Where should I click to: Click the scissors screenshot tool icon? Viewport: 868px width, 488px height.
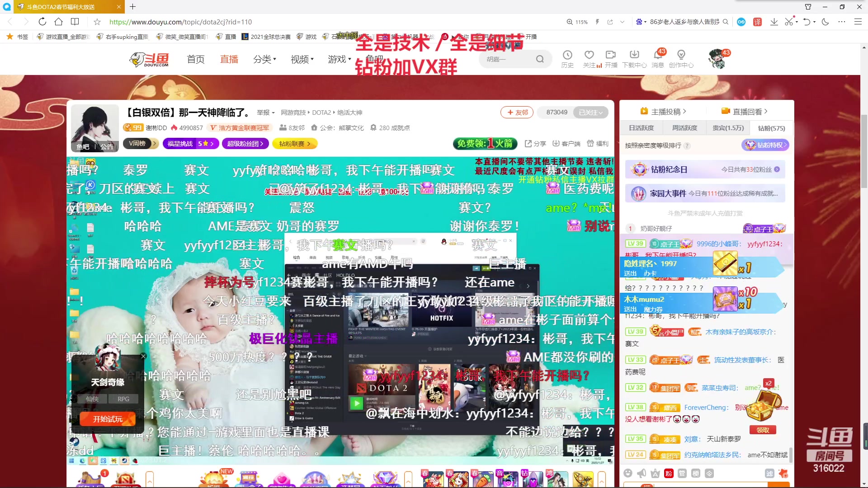pyautogui.click(x=788, y=22)
